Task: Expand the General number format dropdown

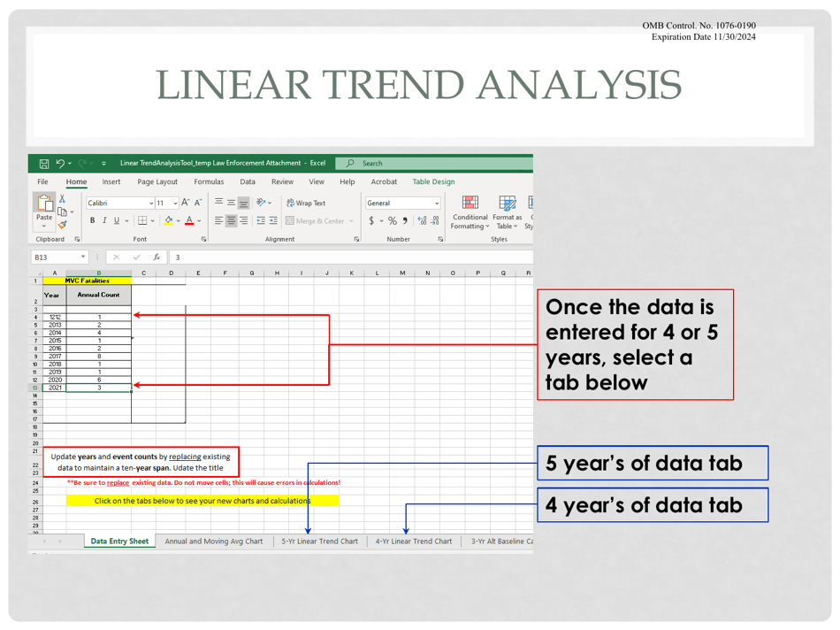Action: click(436, 204)
